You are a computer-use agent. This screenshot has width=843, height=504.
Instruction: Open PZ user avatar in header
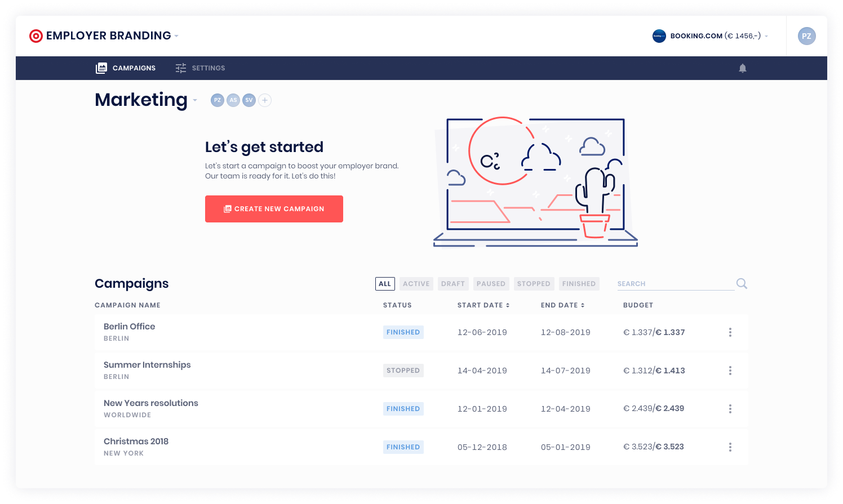pyautogui.click(x=807, y=36)
